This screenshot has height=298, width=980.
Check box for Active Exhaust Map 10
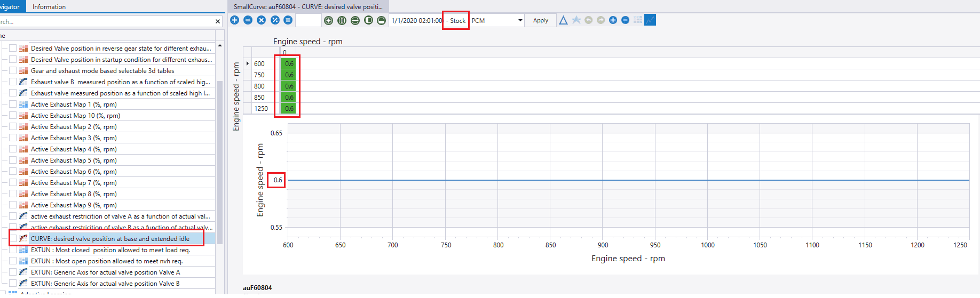[x=13, y=115]
